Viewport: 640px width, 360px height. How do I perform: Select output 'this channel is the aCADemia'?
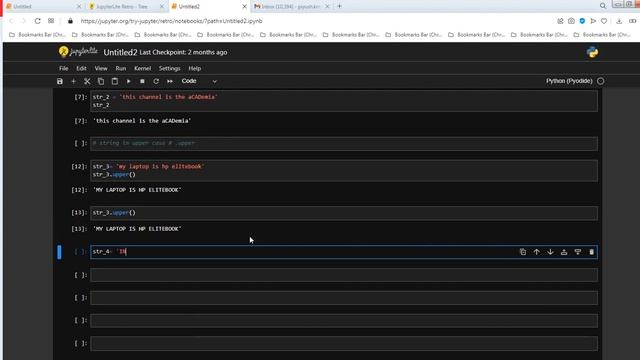tap(142, 121)
